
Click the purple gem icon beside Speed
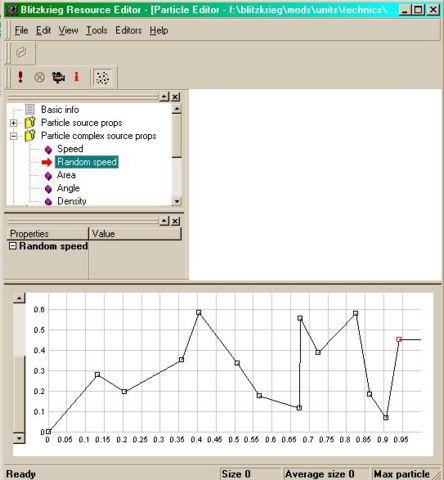48,150
